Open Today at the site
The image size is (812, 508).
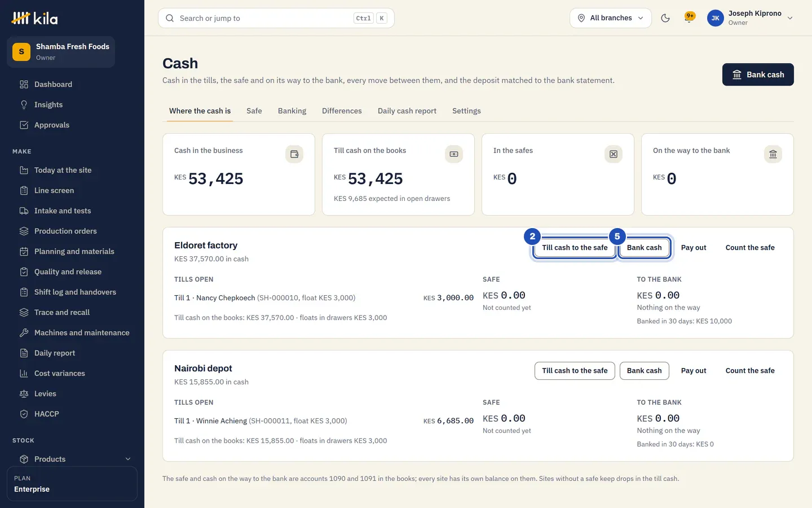(x=72, y=170)
